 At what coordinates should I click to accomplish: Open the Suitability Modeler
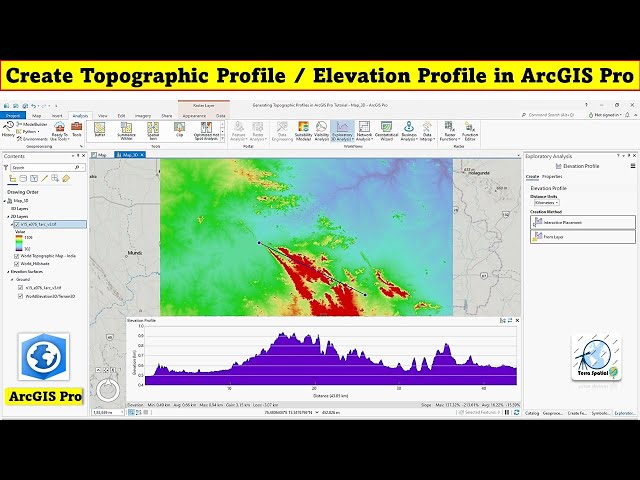coord(303,131)
